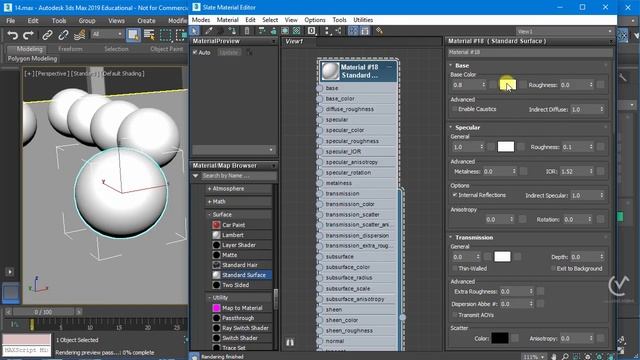Screen dimensions: 640x360
Task: Click time slider showing 0 / 100
Action: tap(43, 312)
